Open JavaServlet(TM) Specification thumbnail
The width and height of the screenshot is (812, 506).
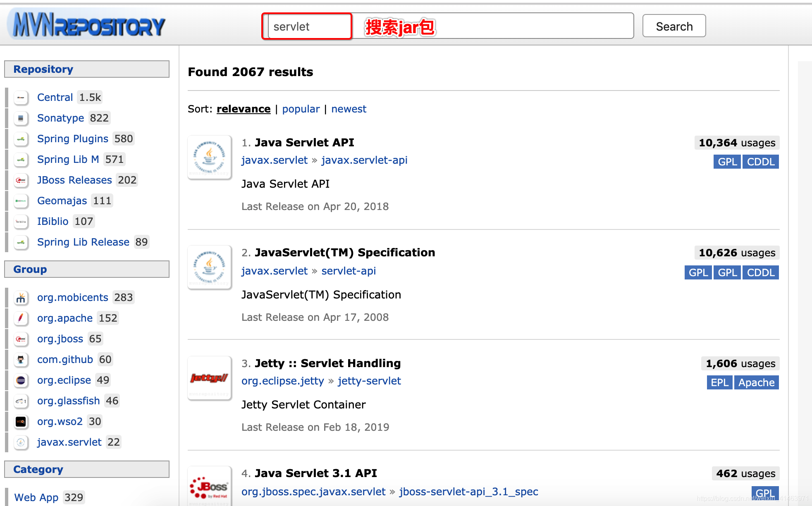pyautogui.click(x=210, y=267)
